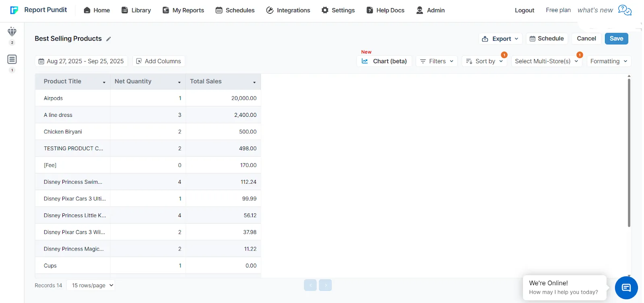The image size is (644, 303).
Task: Open Select Multi-Store(s) dropdown
Action: (x=547, y=61)
